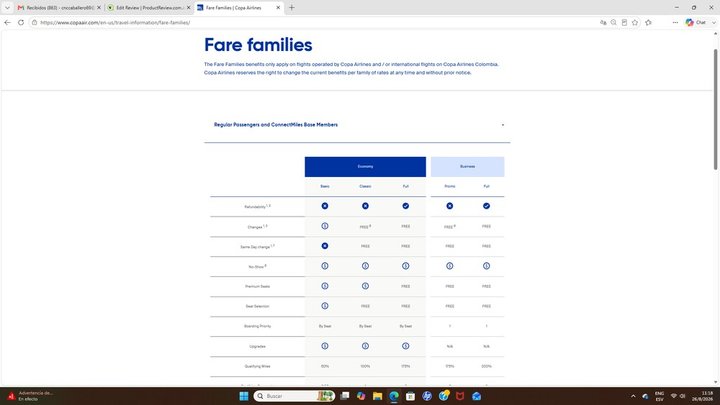Open the taskbar clock and date
This screenshot has height=405, width=720.
[x=702, y=396]
